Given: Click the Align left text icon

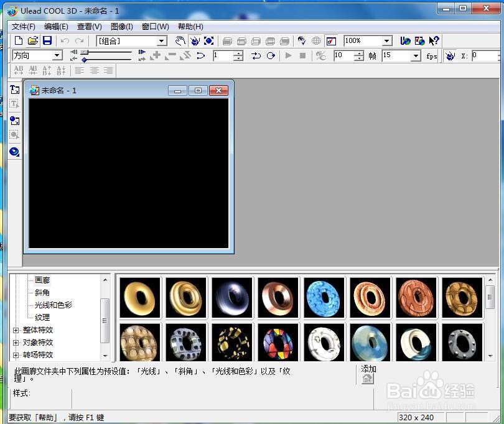Looking at the screenshot, I should tap(80, 70).
